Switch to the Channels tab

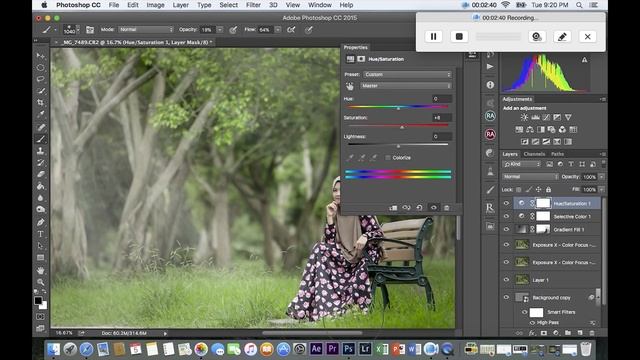pyautogui.click(x=534, y=154)
